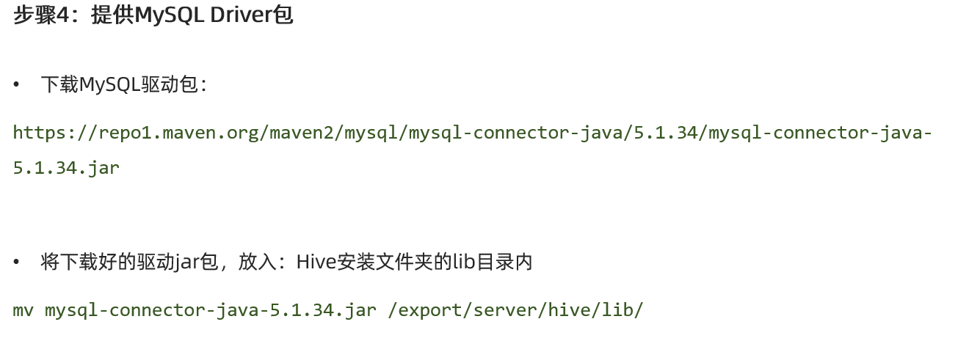Click '将下载好的驱动jar包' text
Viewport: 980px width, 363px height.
pos(129,262)
